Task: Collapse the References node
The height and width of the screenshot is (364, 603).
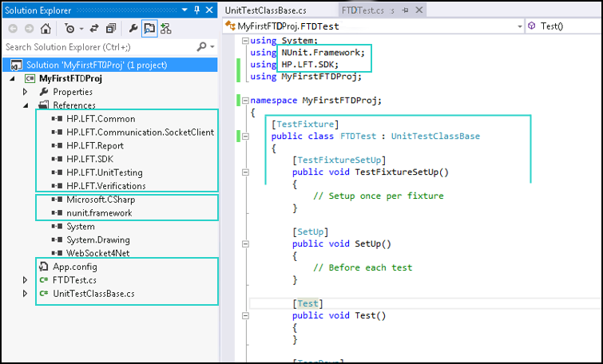Action: click(25, 105)
